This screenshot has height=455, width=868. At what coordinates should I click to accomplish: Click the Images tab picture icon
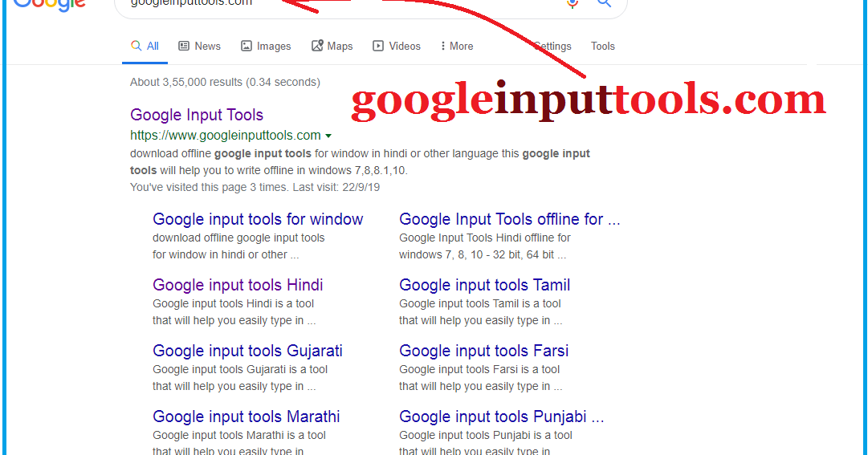click(247, 46)
